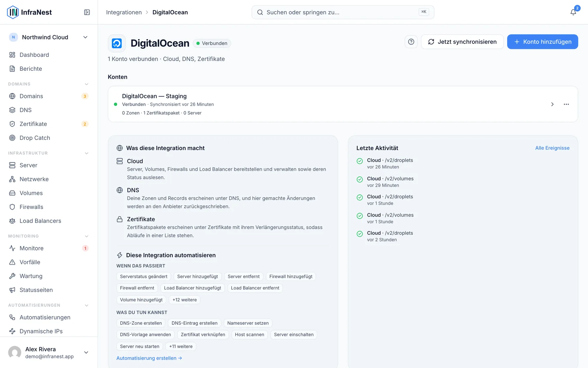Screen dimensions: 588x368
Task: Select the Volume hinzugefügt chip
Action: 141,300
